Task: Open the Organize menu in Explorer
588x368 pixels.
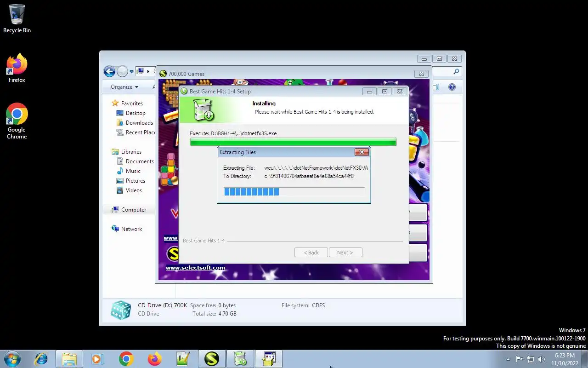Action: [124, 87]
